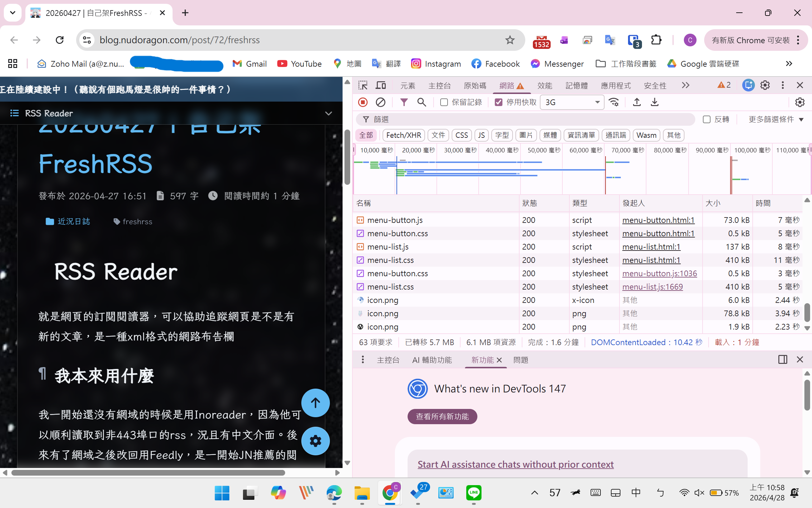Select the 圖片 type filter
Image resolution: width=812 pixels, height=508 pixels.
click(x=526, y=135)
